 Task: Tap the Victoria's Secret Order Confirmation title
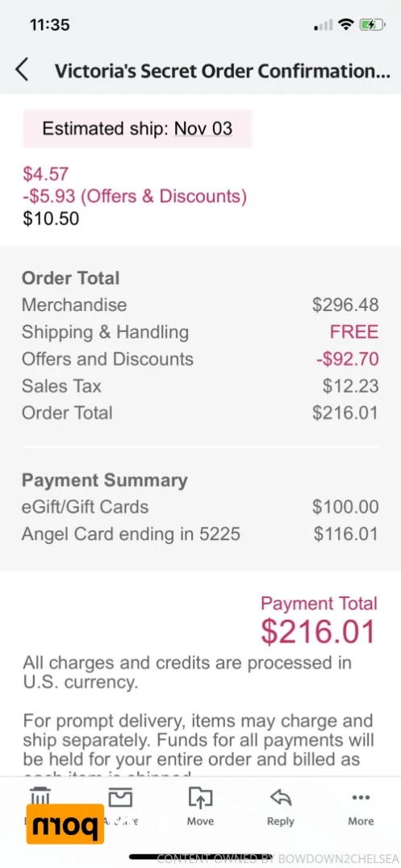click(x=222, y=71)
